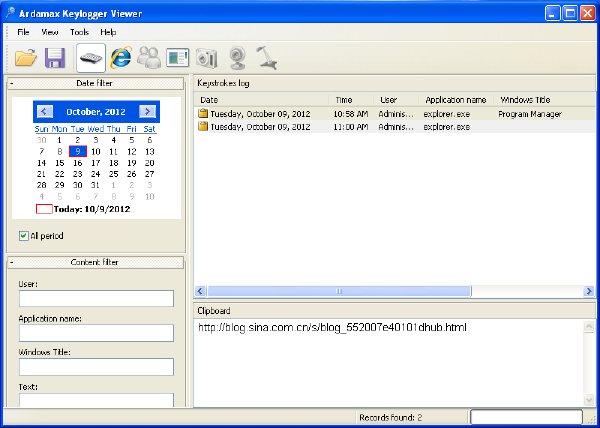600x428 pixels.
Task: Show screenshots with the monitor icon
Action: (178, 58)
